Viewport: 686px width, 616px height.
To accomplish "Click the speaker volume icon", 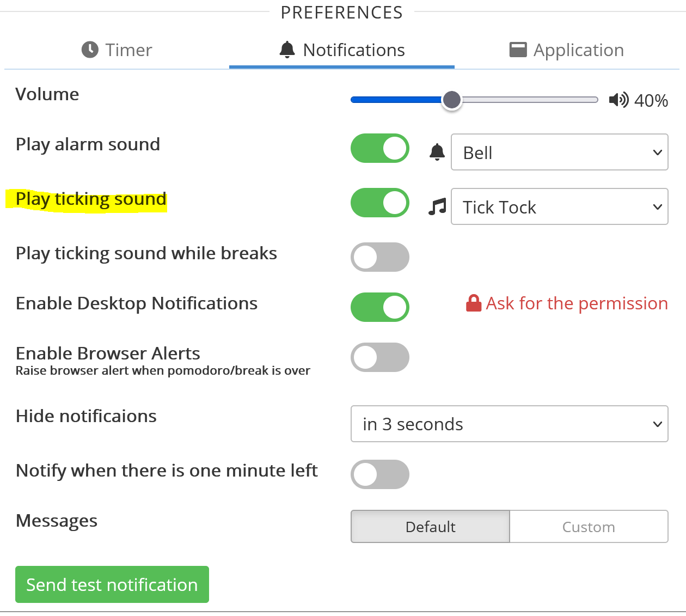I will click(x=618, y=100).
